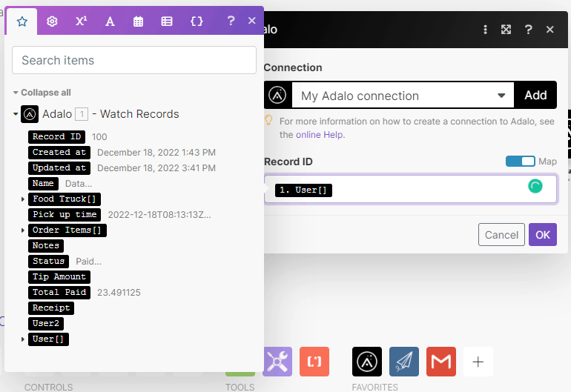Insert the Record ID pill
Screen dimensions: 571x392
point(57,137)
